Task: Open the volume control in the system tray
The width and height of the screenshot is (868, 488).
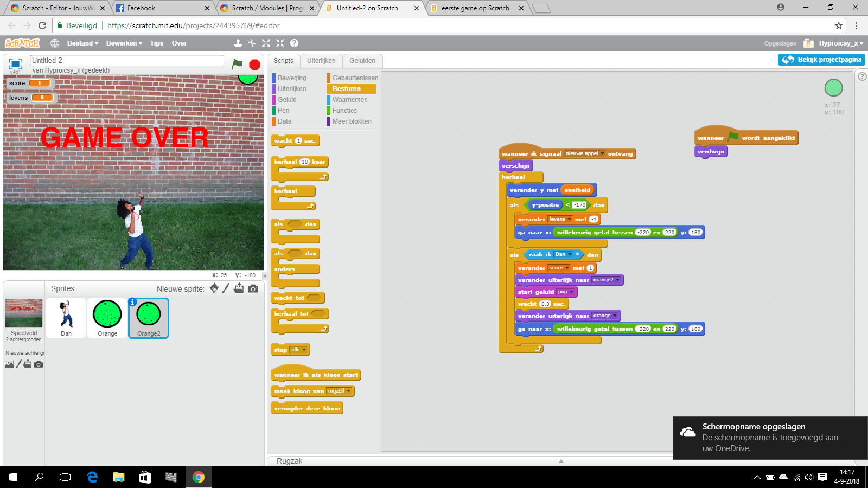Action: [x=809, y=477]
